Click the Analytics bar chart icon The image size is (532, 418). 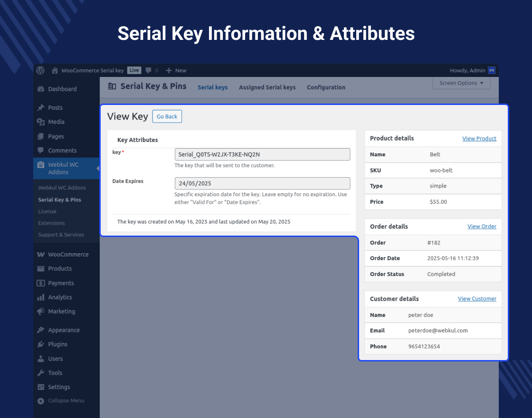[x=41, y=297]
